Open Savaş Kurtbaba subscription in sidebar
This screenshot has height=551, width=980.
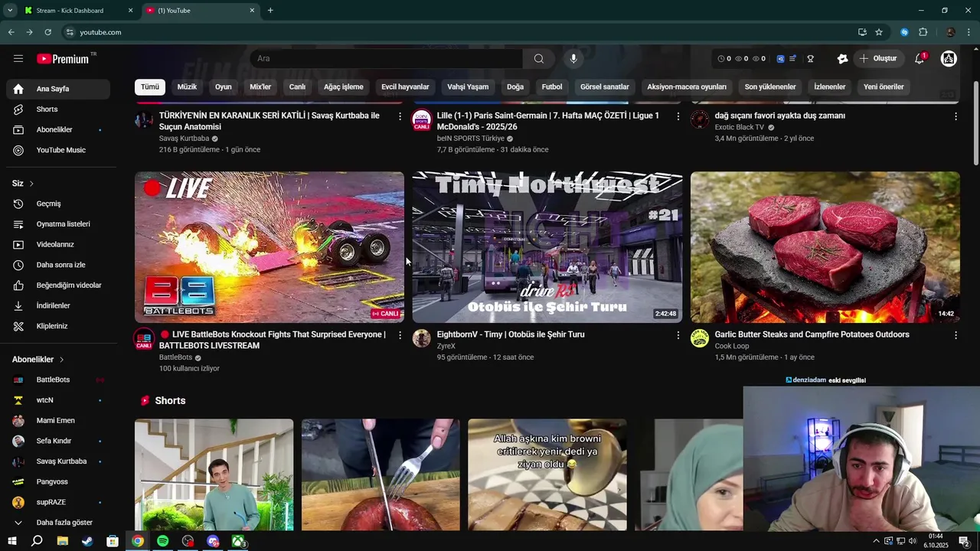[58, 461]
